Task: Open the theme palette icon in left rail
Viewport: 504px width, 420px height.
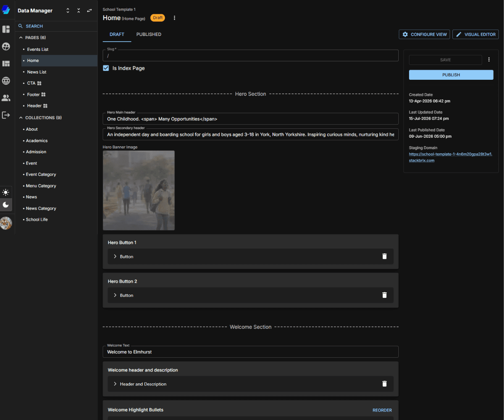Action: tap(6, 47)
